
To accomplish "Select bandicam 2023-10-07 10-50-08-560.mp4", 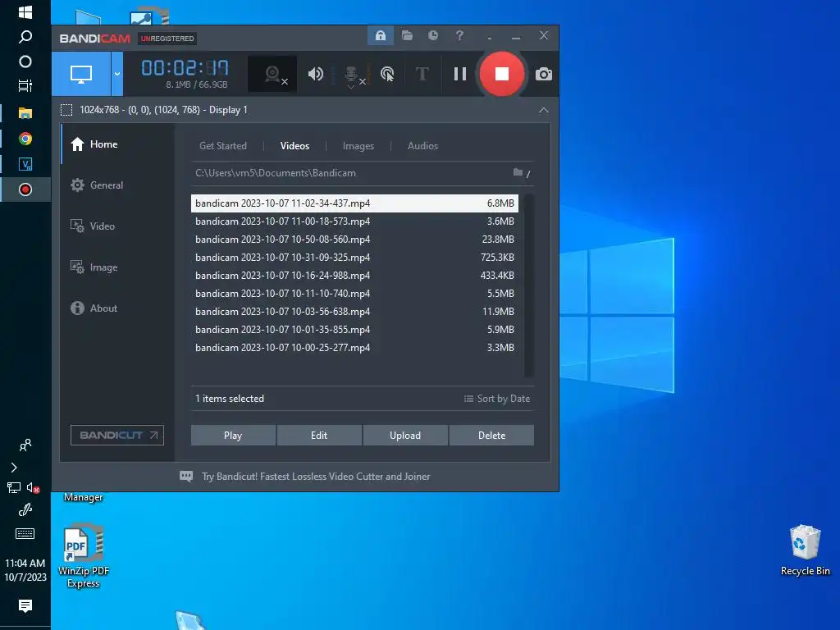I will point(354,240).
